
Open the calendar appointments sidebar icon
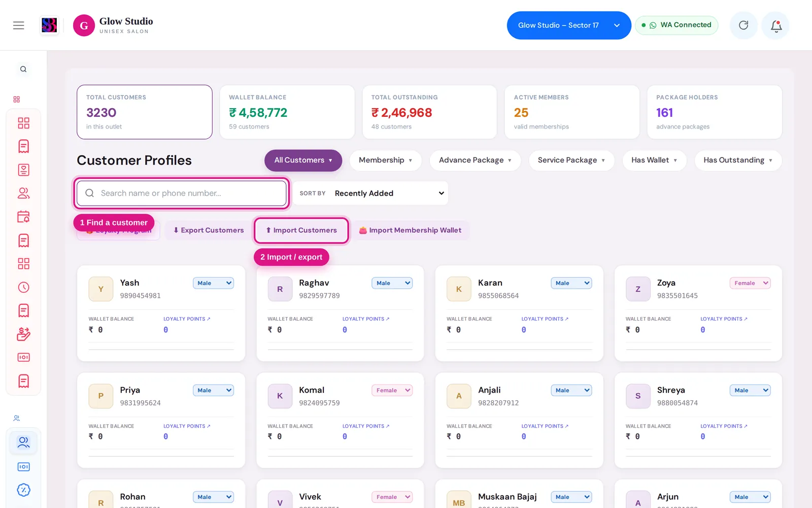point(23,217)
